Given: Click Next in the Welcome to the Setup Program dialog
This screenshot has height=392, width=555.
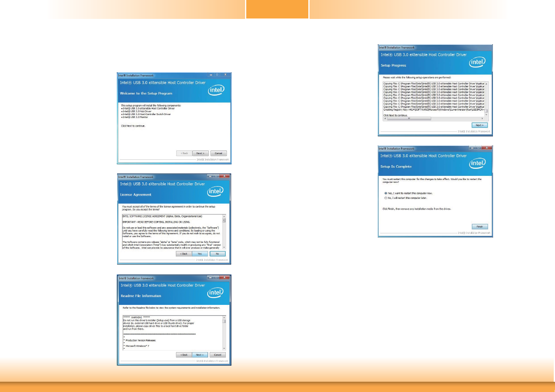Looking at the screenshot, I should click(x=201, y=153).
